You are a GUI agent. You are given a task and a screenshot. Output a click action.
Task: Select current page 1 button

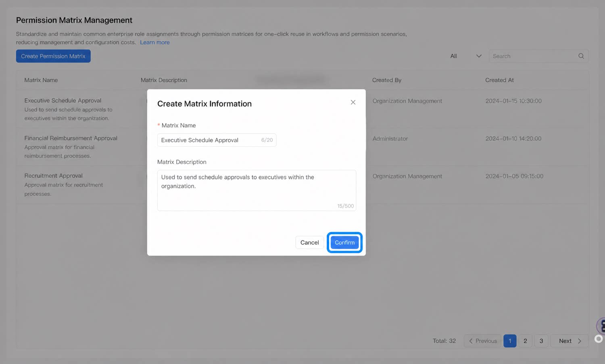pos(510,341)
